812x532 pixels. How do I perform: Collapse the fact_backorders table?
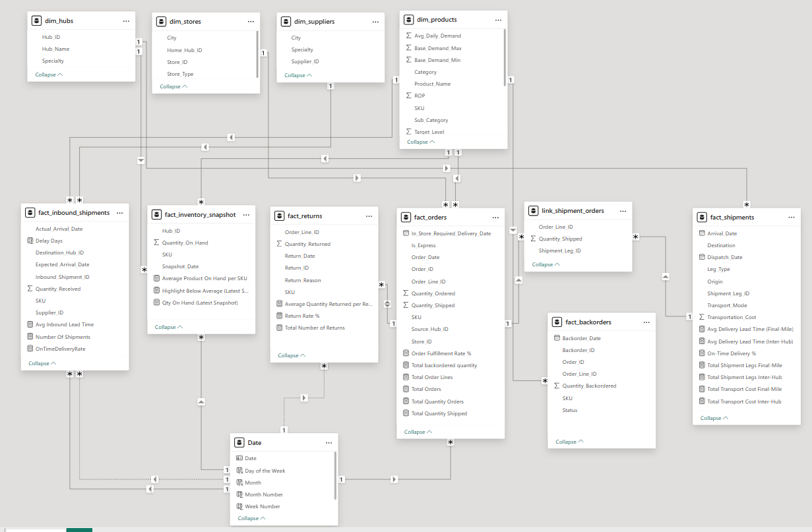pyautogui.click(x=569, y=442)
